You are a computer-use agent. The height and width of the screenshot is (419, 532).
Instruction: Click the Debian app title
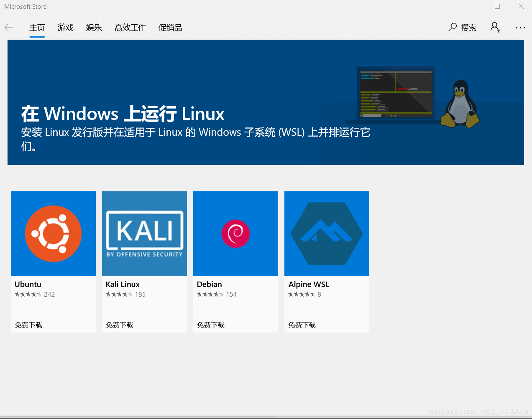click(x=210, y=284)
